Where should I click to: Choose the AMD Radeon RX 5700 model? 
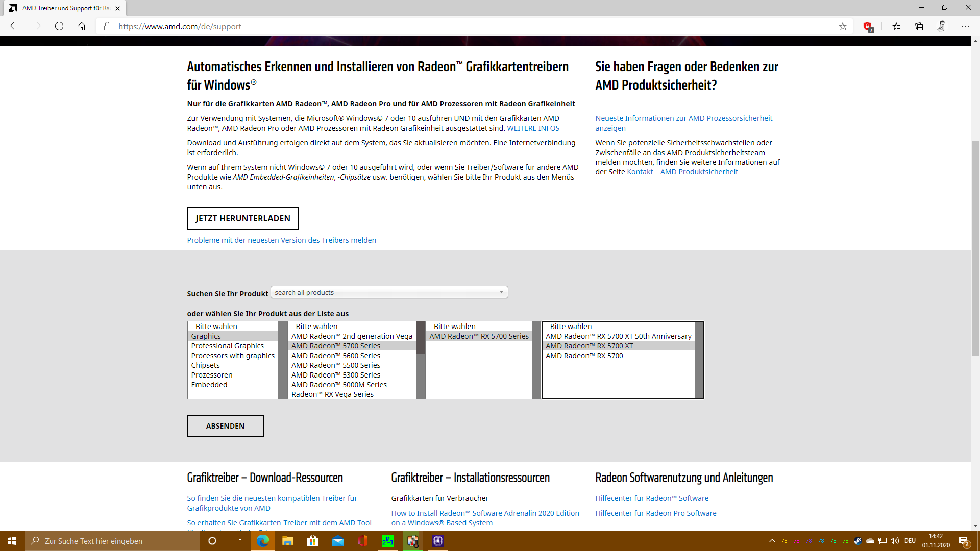tap(619, 356)
